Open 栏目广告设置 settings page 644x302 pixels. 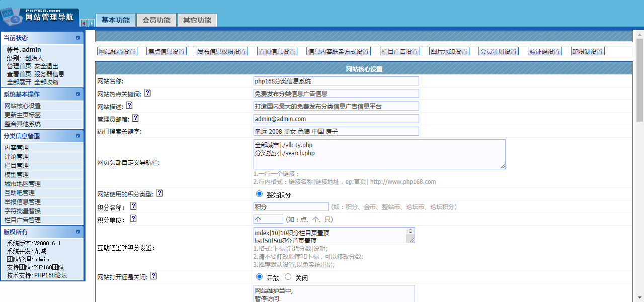point(400,51)
